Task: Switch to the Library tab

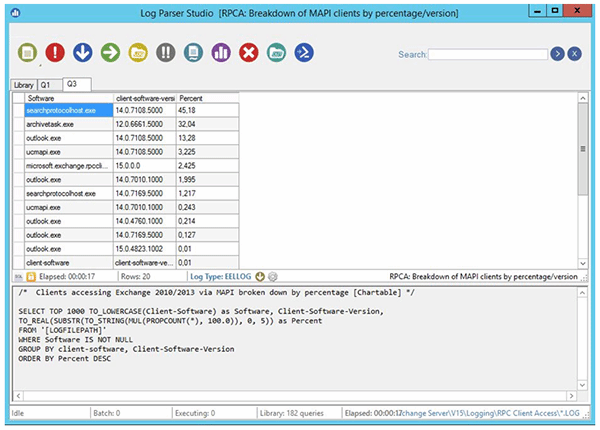Action: pos(22,85)
